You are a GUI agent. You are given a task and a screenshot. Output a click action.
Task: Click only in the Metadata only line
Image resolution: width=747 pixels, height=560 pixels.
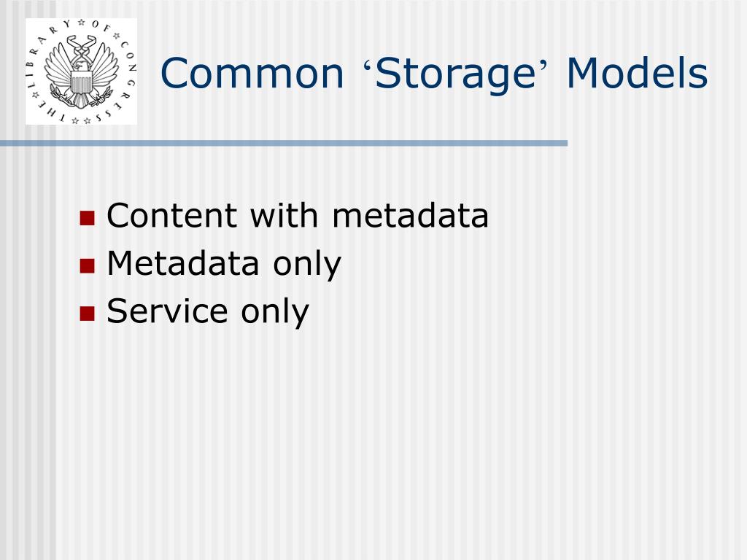[307, 265]
